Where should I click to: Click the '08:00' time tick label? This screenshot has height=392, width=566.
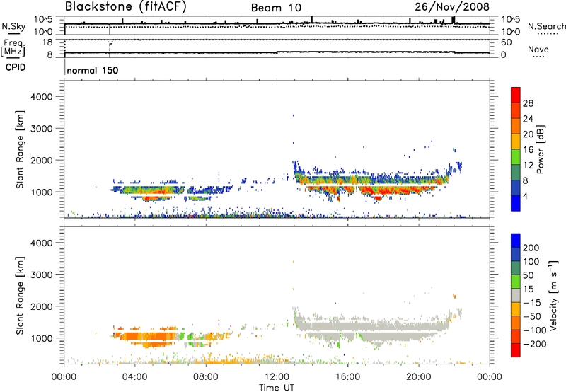[206, 377]
